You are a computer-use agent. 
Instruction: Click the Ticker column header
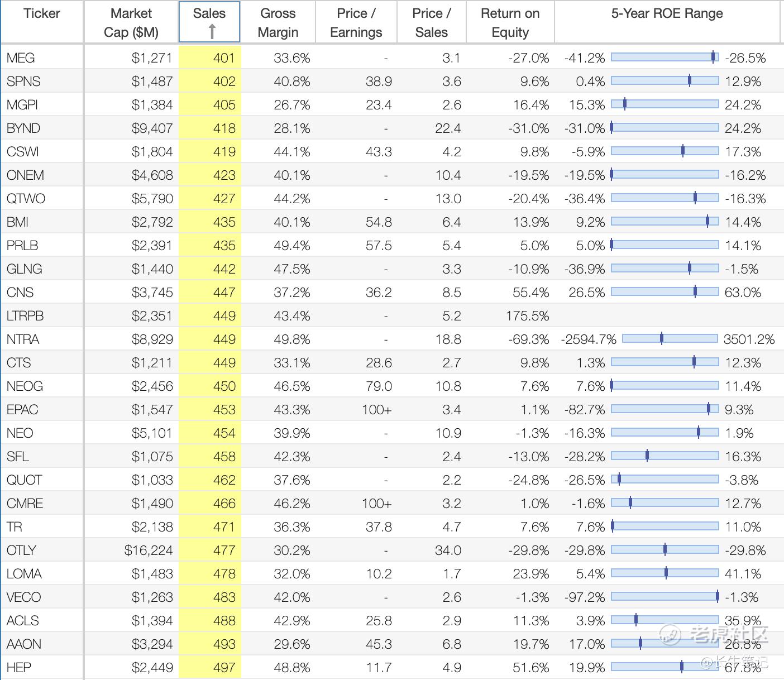42,13
